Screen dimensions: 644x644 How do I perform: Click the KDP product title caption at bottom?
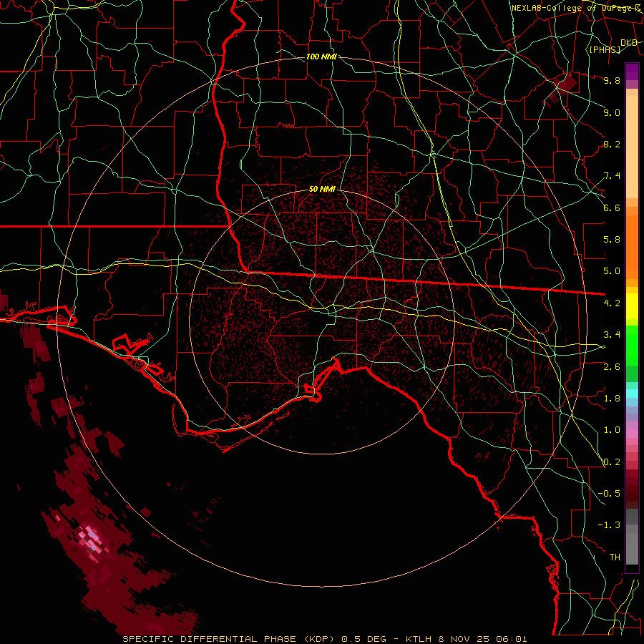[x=324, y=639]
